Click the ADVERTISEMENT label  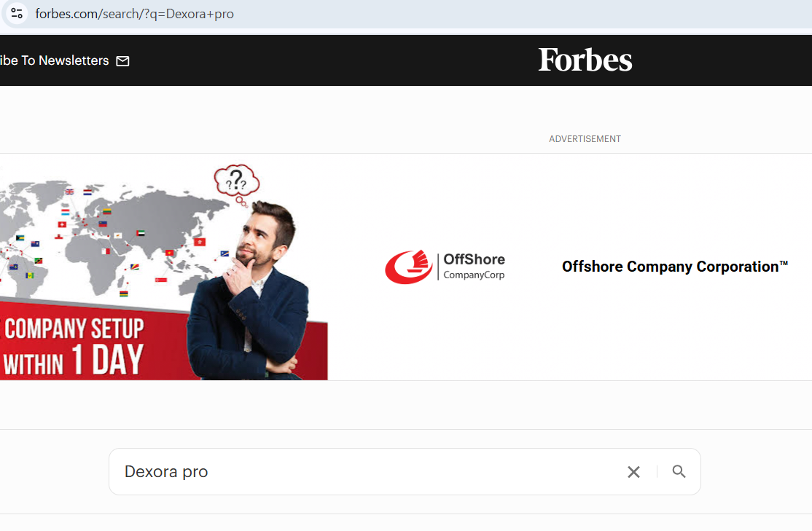(585, 138)
